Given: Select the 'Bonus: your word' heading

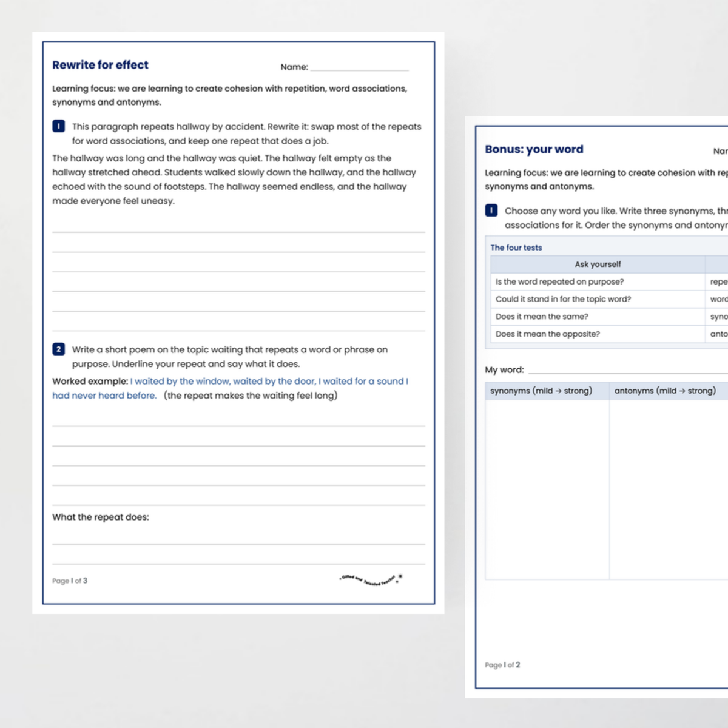Looking at the screenshot, I should 534,149.
